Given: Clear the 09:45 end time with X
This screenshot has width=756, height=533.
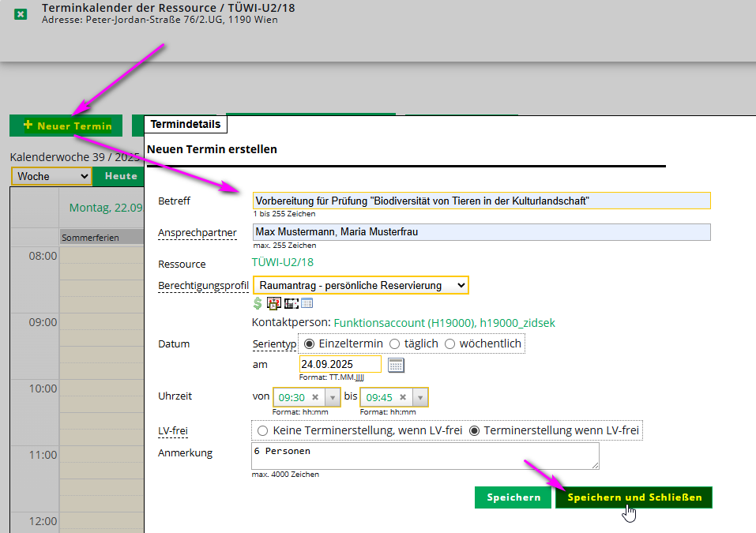Looking at the screenshot, I should pyautogui.click(x=402, y=397).
